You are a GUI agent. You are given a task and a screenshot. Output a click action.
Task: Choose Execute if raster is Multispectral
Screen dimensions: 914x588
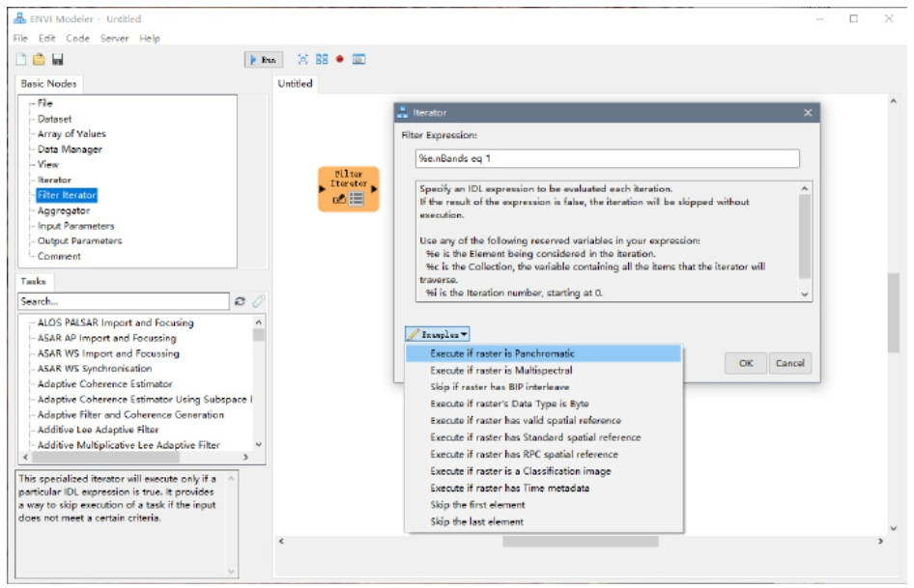[x=543, y=370]
